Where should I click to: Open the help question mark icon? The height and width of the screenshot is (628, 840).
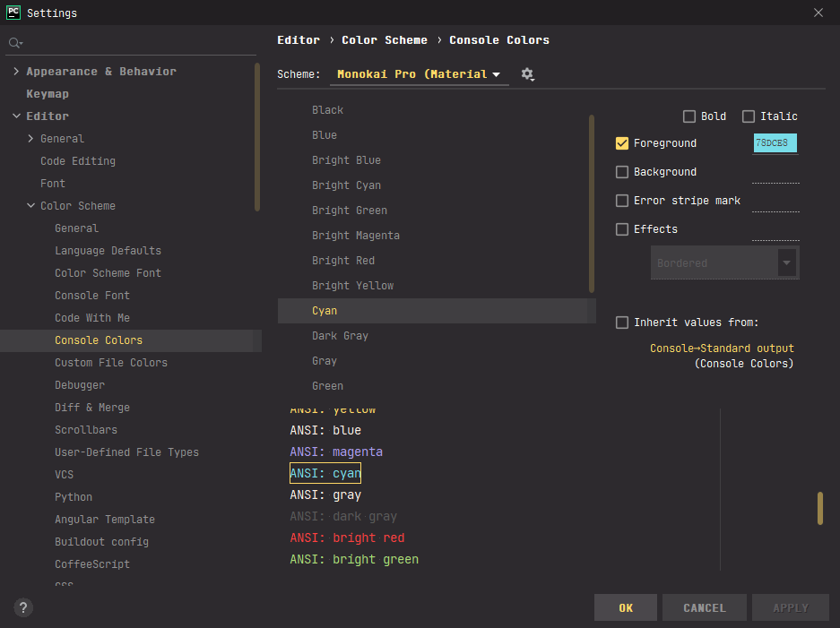24,607
